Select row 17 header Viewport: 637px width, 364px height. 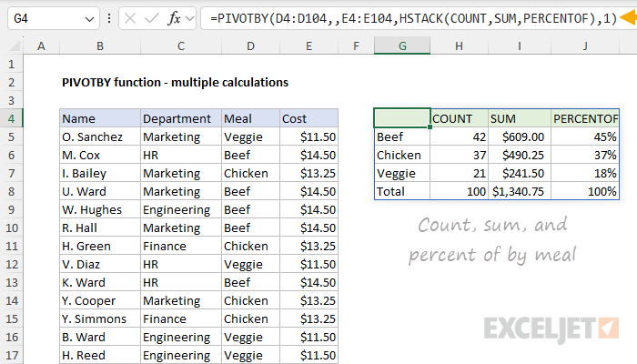click(x=11, y=356)
